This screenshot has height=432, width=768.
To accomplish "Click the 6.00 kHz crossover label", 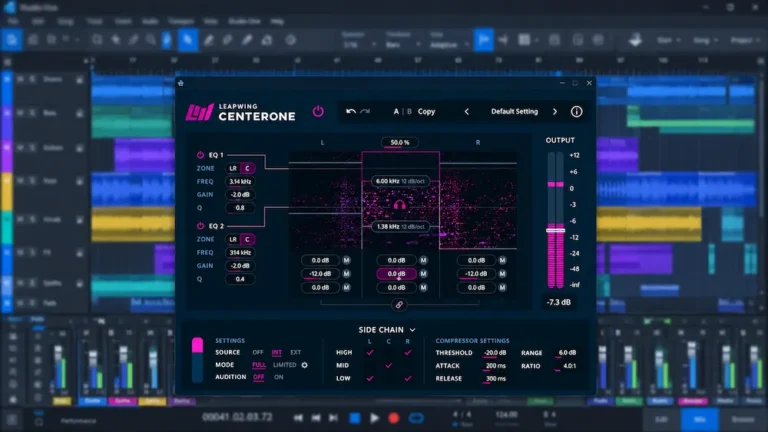I will (400, 181).
